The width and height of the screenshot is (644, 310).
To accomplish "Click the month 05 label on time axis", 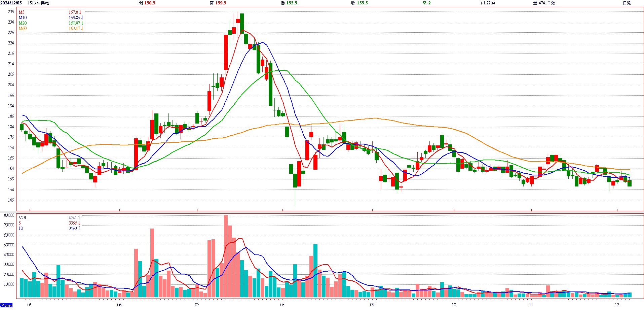I will (x=30, y=305).
